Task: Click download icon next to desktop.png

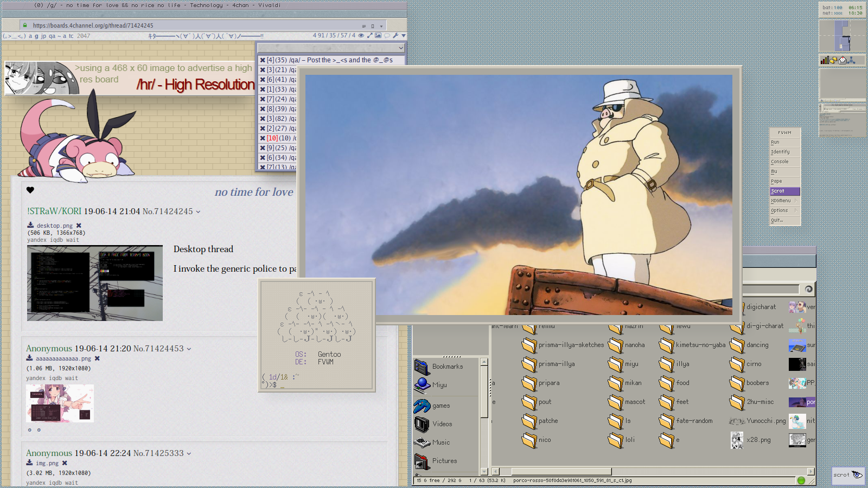Action: point(30,226)
